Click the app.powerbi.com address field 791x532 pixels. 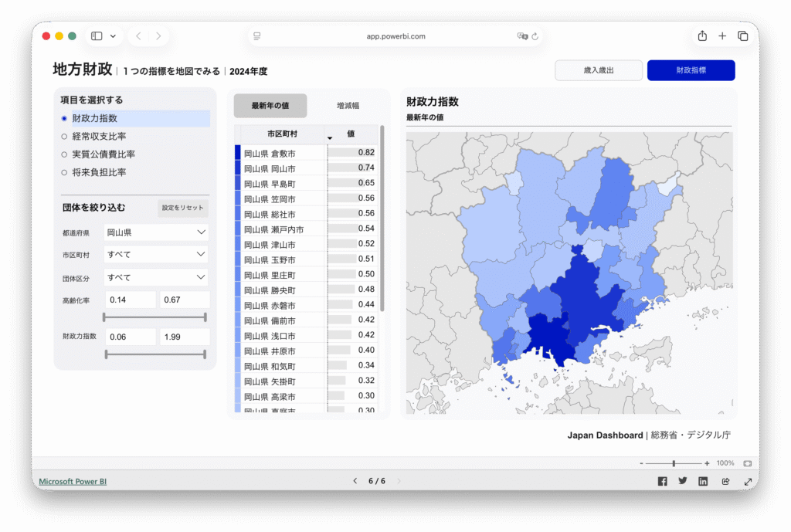tap(395, 36)
